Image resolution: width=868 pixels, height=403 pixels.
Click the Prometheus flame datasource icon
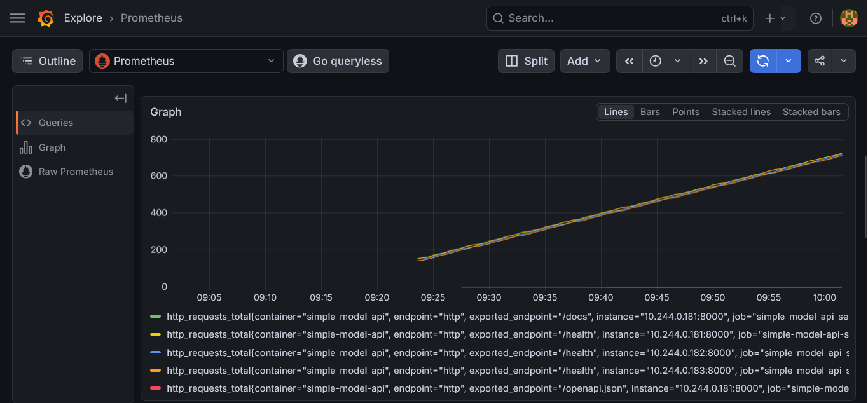[x=102, y=61]
